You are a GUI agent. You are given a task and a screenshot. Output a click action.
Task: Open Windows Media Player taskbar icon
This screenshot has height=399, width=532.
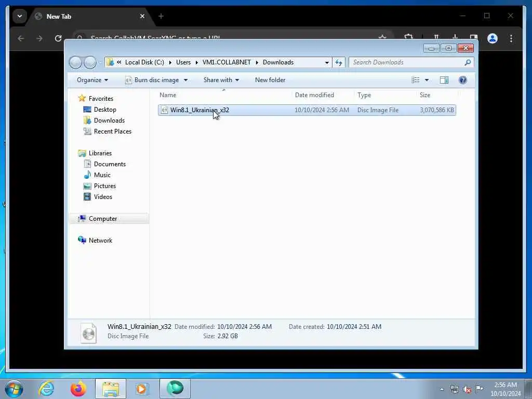click(x=142, y=389)
